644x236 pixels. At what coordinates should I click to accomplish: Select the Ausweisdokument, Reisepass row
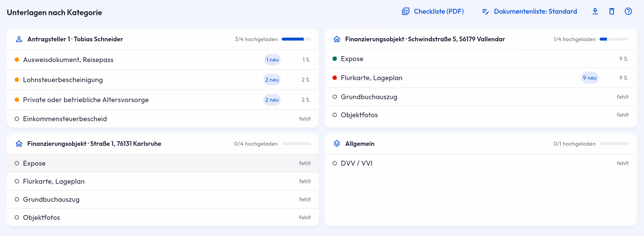click(x=163, y=60)
